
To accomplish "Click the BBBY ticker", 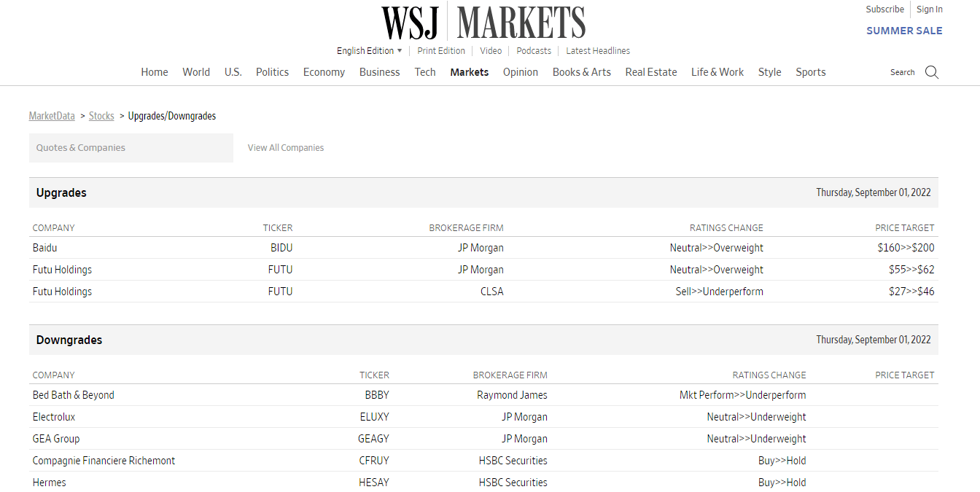I will (377, 395).
